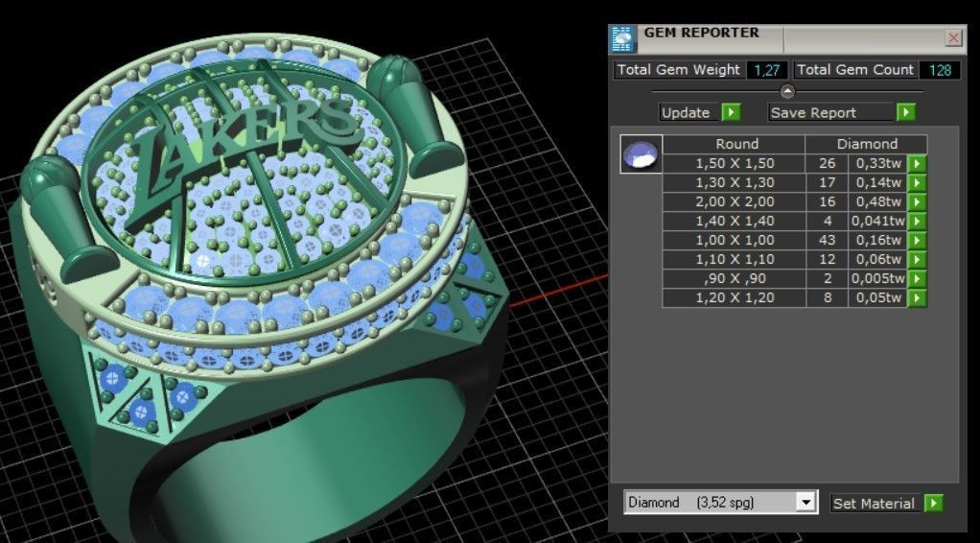Click the count cell showing 12

pos(827,260)
